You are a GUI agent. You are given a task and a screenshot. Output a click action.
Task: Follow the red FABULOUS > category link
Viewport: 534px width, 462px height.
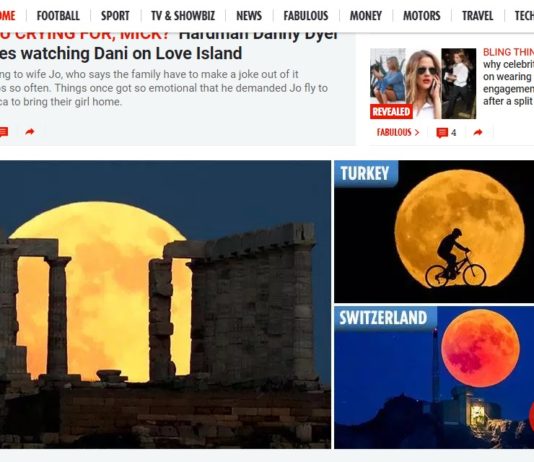coord(398,132)
